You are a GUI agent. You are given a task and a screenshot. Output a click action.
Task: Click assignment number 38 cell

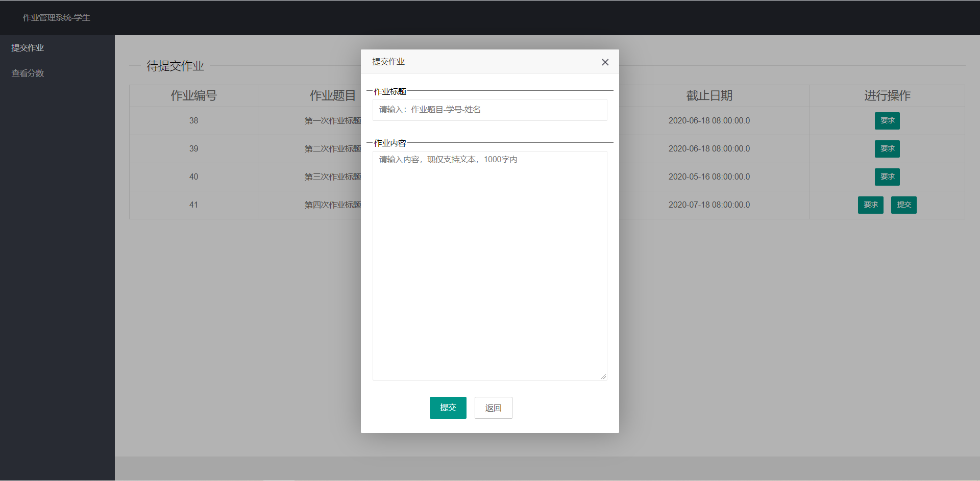coord(193,121)
